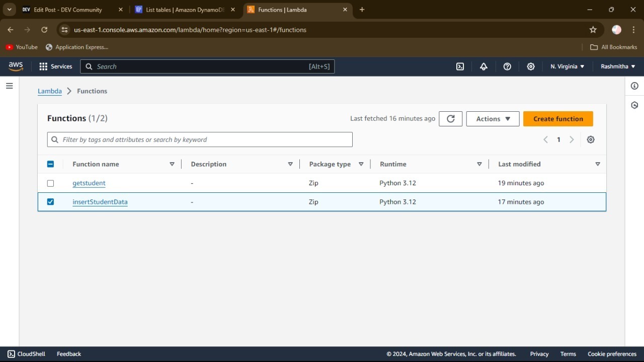
Task: Click Zip in insertStudentData row
Action: click(x=313, y=202)
